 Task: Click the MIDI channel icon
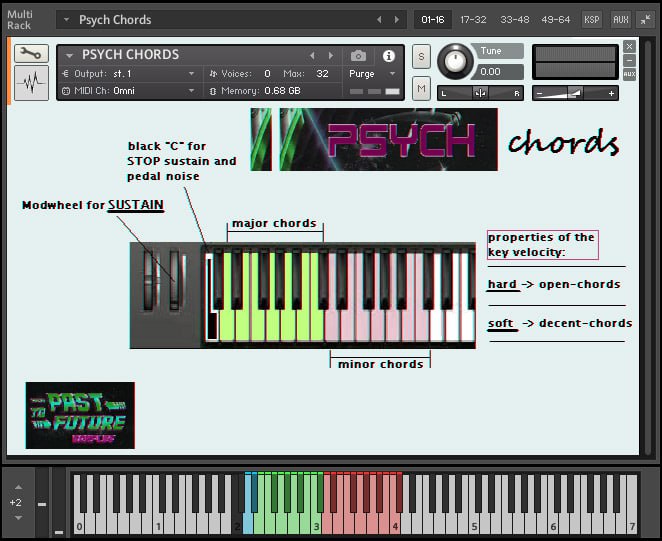click(x=65, y=91)
